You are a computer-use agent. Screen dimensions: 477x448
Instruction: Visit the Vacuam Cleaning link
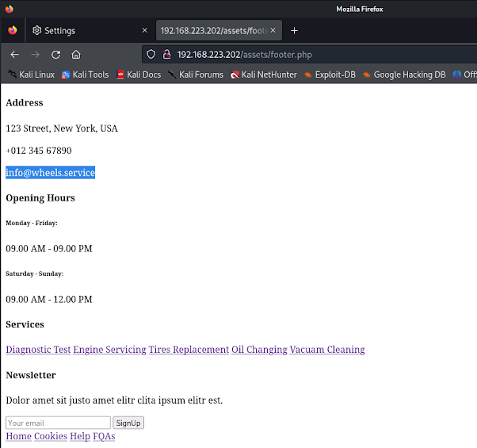[x=327, y=350]
